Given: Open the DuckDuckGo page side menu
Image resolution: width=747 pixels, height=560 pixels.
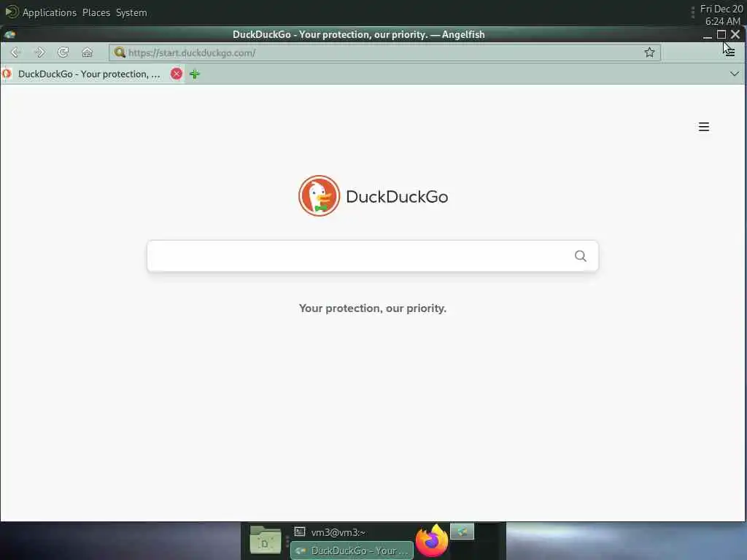Looking at the screenshot, I should 704,127.
